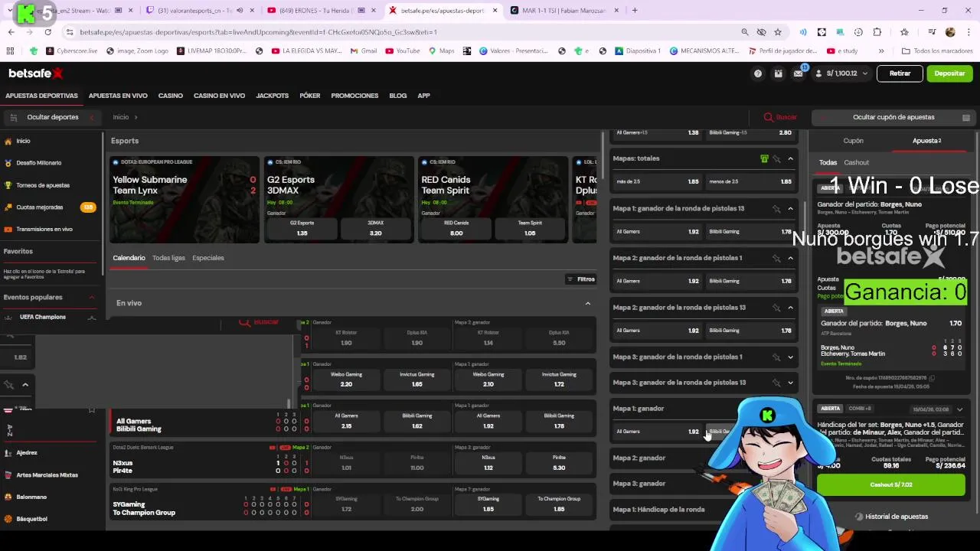Viewport: 980px width, 551px height.
Task: Collapse the En vivo section
Action: click(588, 304)
